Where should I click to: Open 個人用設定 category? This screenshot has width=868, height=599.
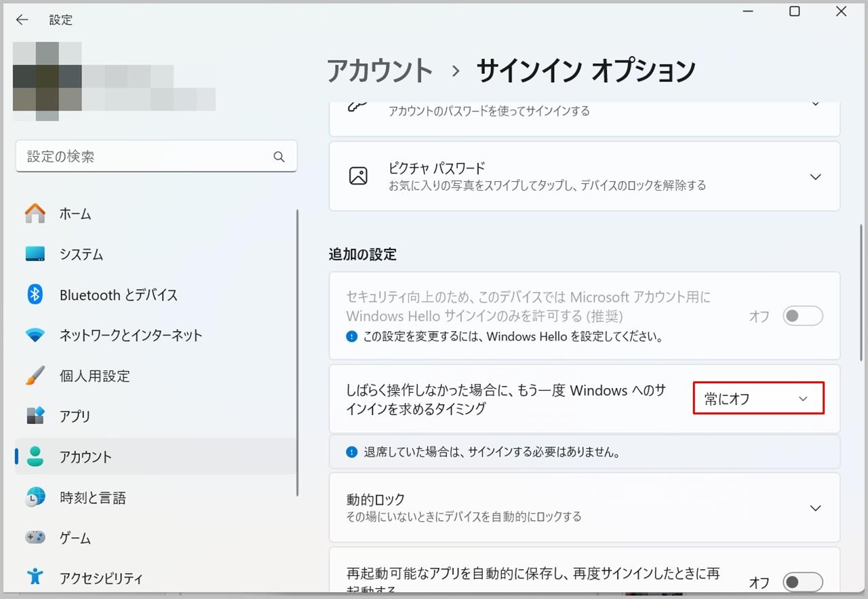(155, 376)
